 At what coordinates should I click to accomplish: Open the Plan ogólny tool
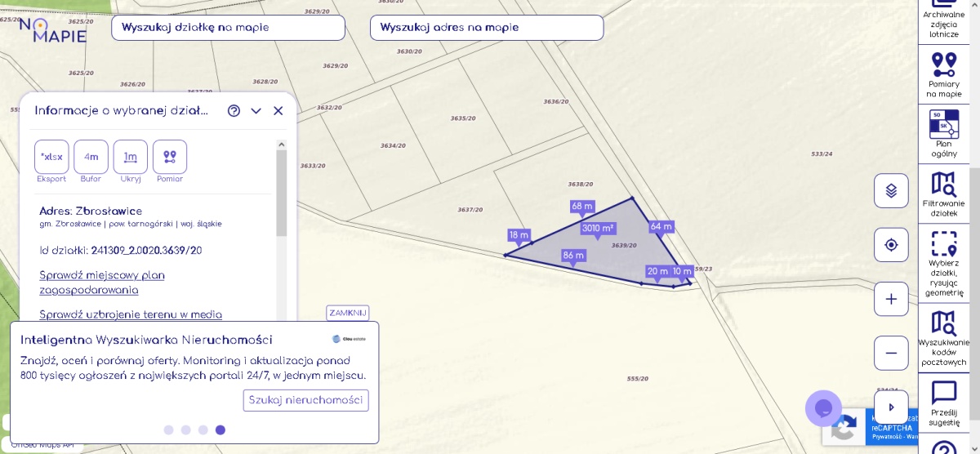[x=943, y=133]
